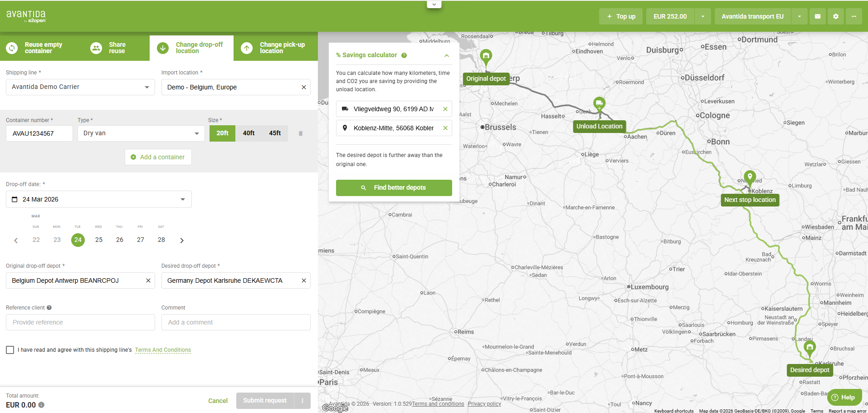Viewport: 868px width, 413px height.
Task: Click the Provide reference input field
Action: pos(80,322)
